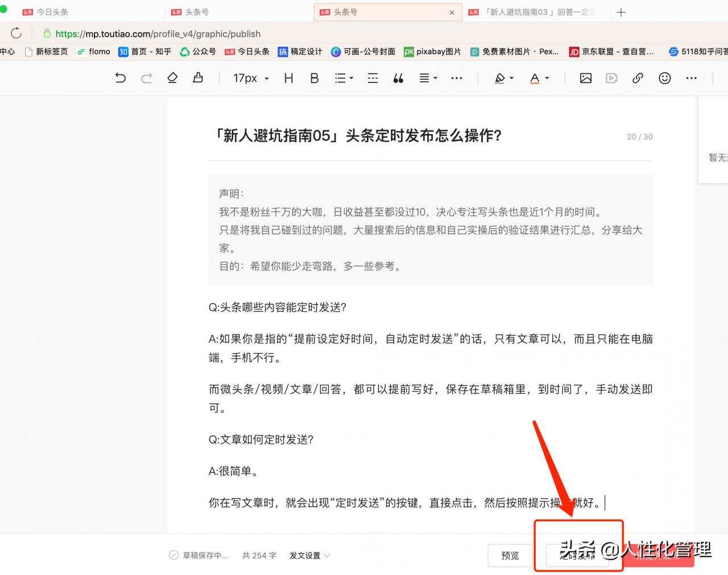Open the 免费素材图片 · Pex... bookmark
The height and width of the screenshot is (575, 728).
click(x=514, y=51)
